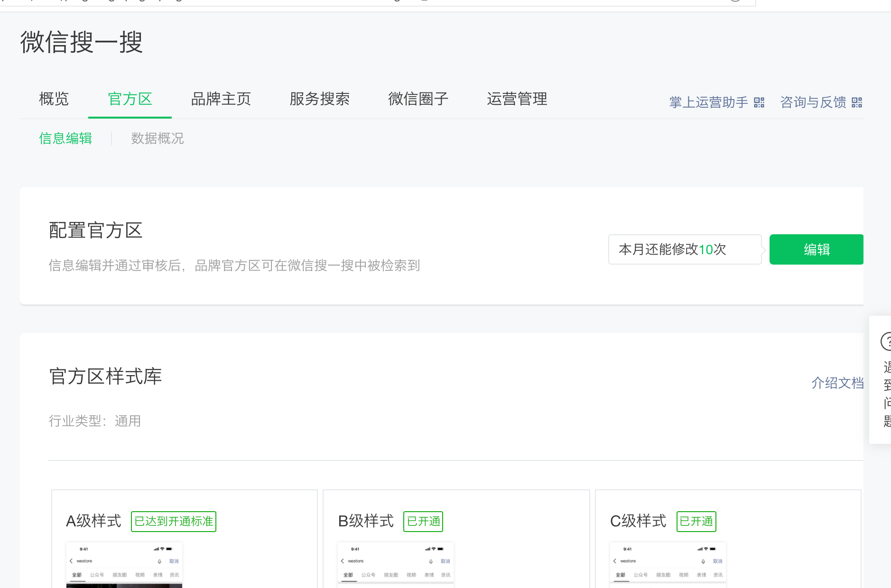891x588 pixels.
Task: Click the 信息编辑并通过审核后 description text
Action: (234, 266)
